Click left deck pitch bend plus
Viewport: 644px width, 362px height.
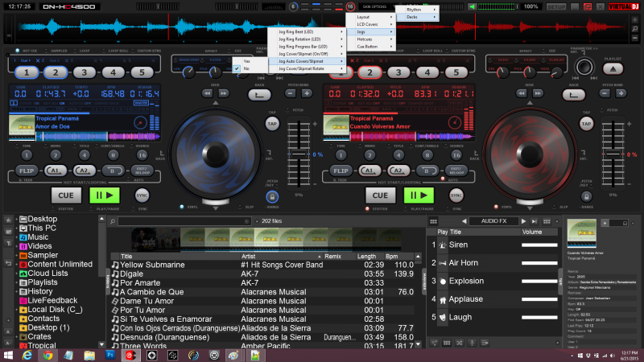(307, 93)
